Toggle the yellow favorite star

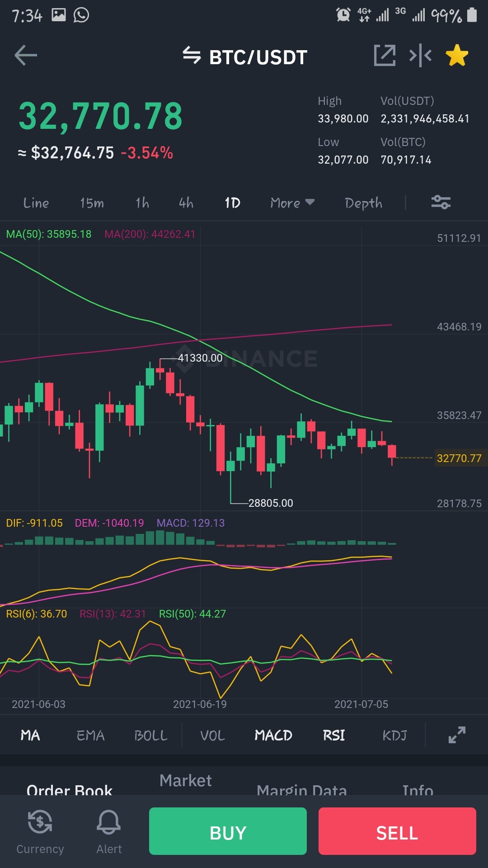coord(457,56)
